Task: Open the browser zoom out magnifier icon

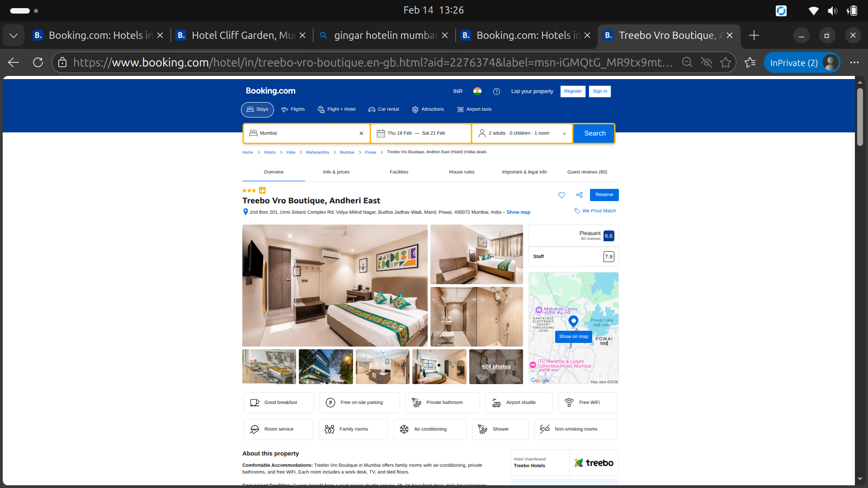Action: coord(687,62)
